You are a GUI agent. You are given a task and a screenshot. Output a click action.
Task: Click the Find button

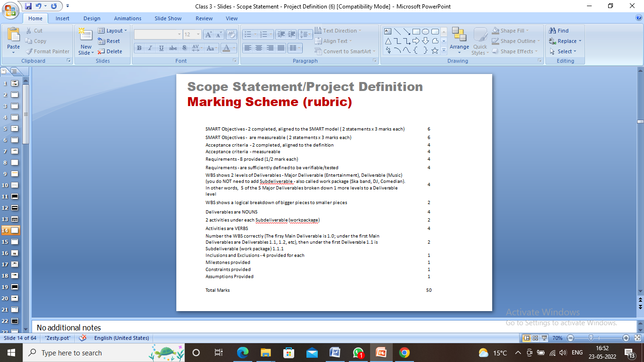559,31
